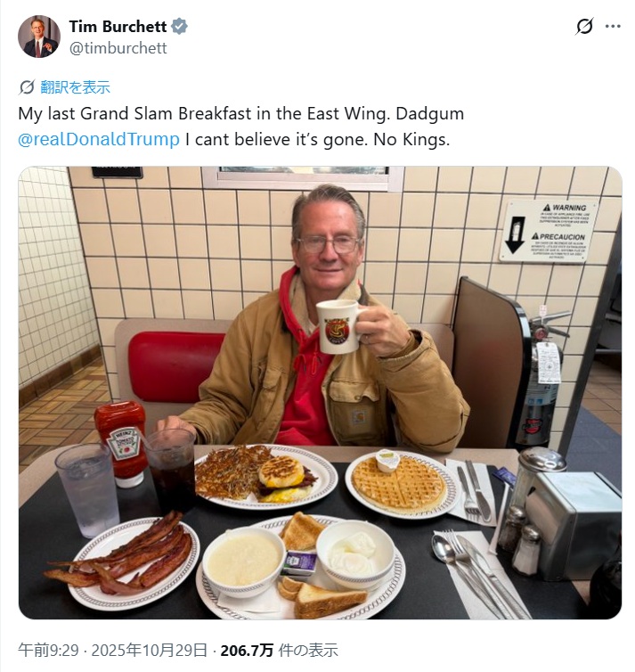The width and height of the screenshot is (635, 672).
Task: Show translation via 翻訳を表示 link
Action: pyautogui.click(x=75, y=87)
